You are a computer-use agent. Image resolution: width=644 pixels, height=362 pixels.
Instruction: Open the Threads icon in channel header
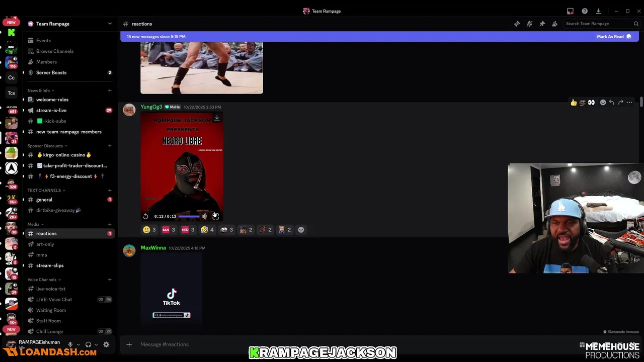point(517,24)
